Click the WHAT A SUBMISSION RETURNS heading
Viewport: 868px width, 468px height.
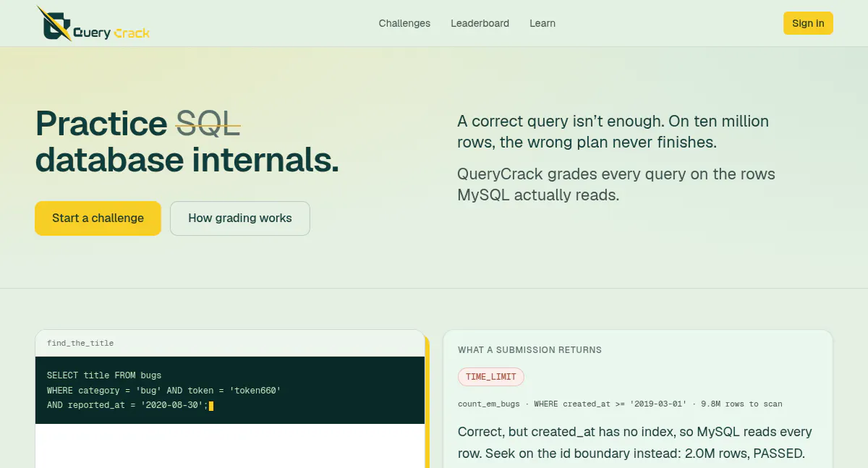[x=529, y=350]
